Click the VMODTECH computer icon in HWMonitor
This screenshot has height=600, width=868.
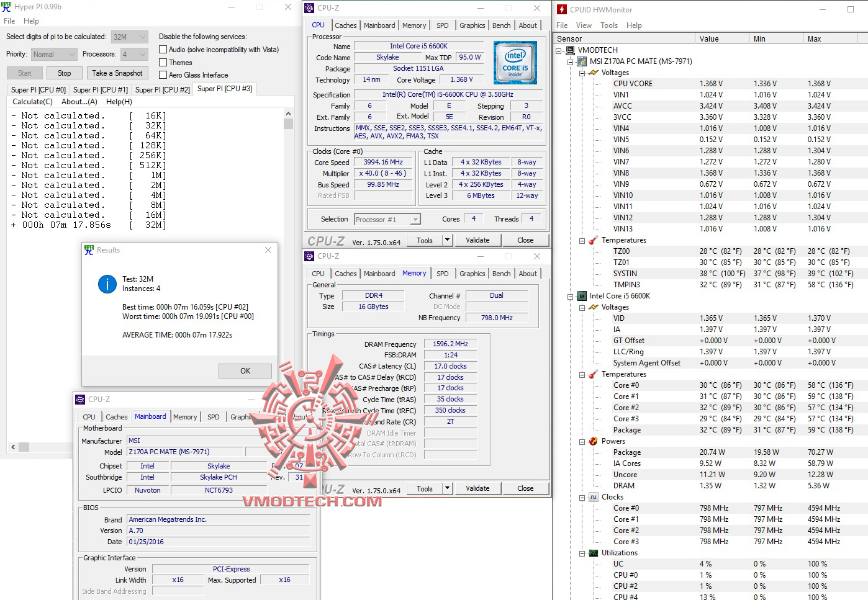click(x=571, y=50)
